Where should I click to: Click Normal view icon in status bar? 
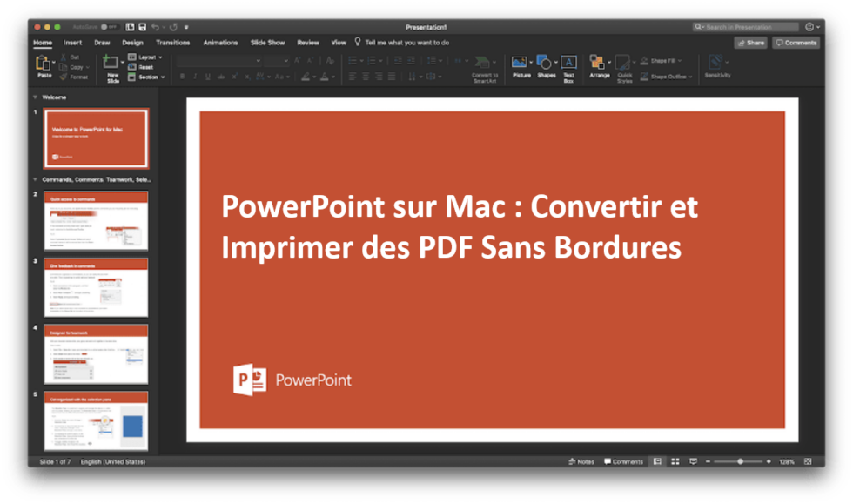(x=657, y=461)
